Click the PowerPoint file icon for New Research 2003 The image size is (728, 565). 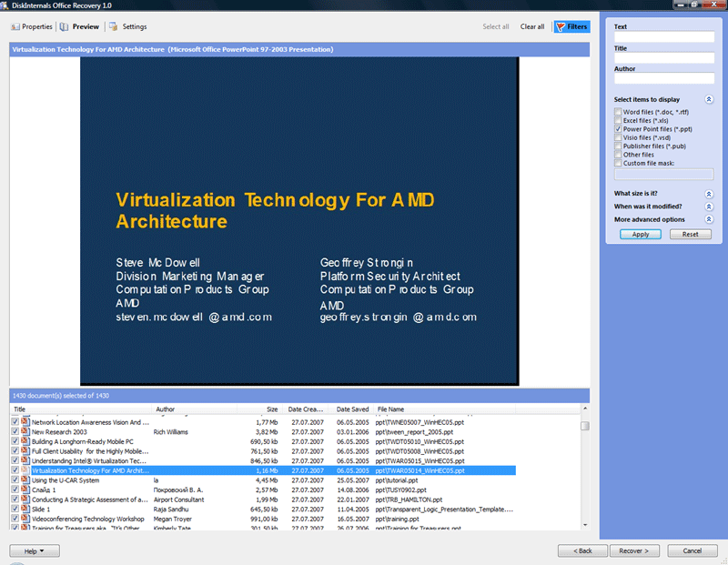tap(25, 432)
